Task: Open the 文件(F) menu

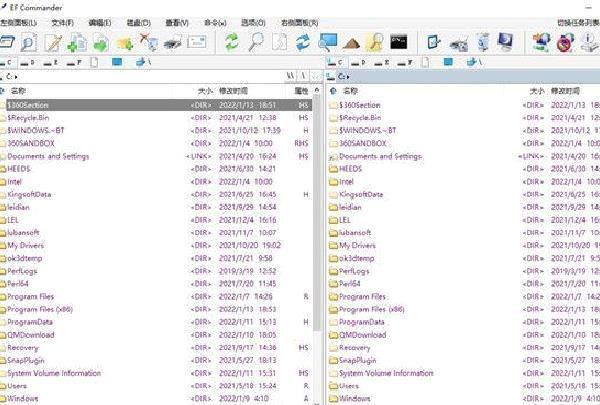Action: (x=62, y=23)
